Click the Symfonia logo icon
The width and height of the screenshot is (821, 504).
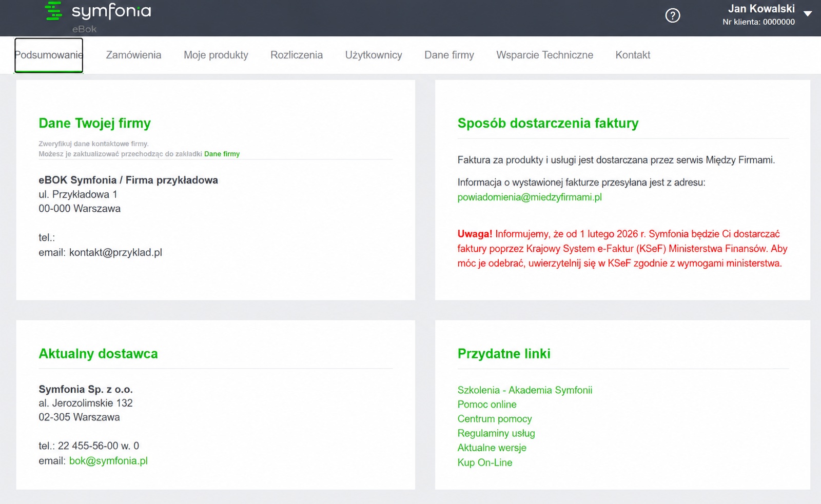click(53, 11)
